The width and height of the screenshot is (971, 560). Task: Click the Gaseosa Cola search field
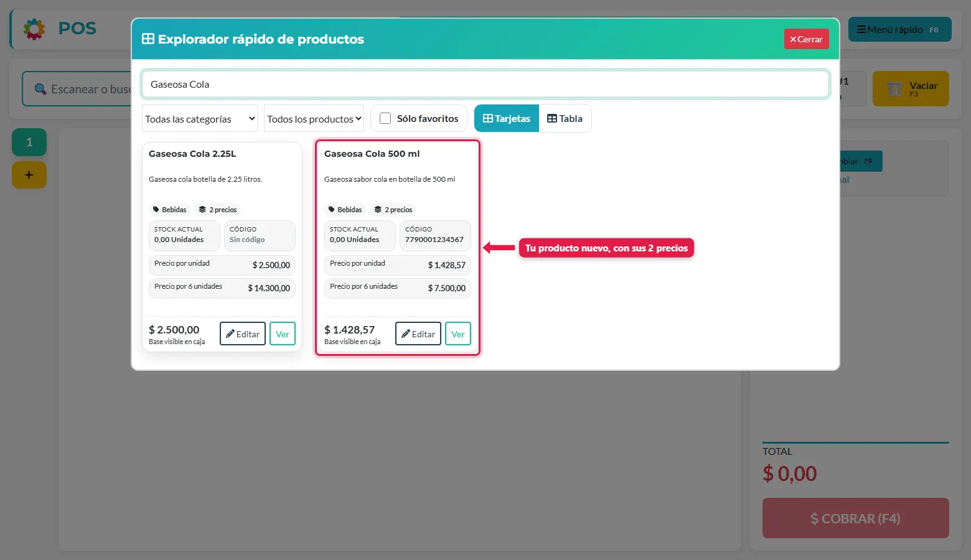485,84
